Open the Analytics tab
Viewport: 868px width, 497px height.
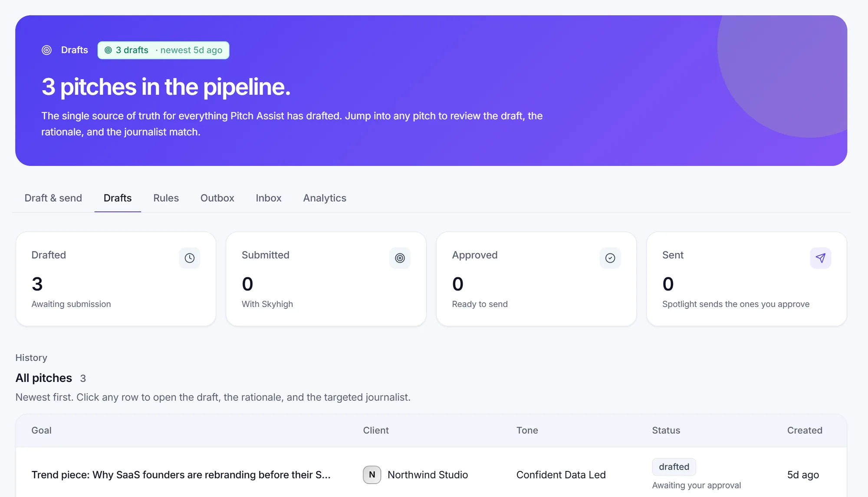(x=325, y=198)
